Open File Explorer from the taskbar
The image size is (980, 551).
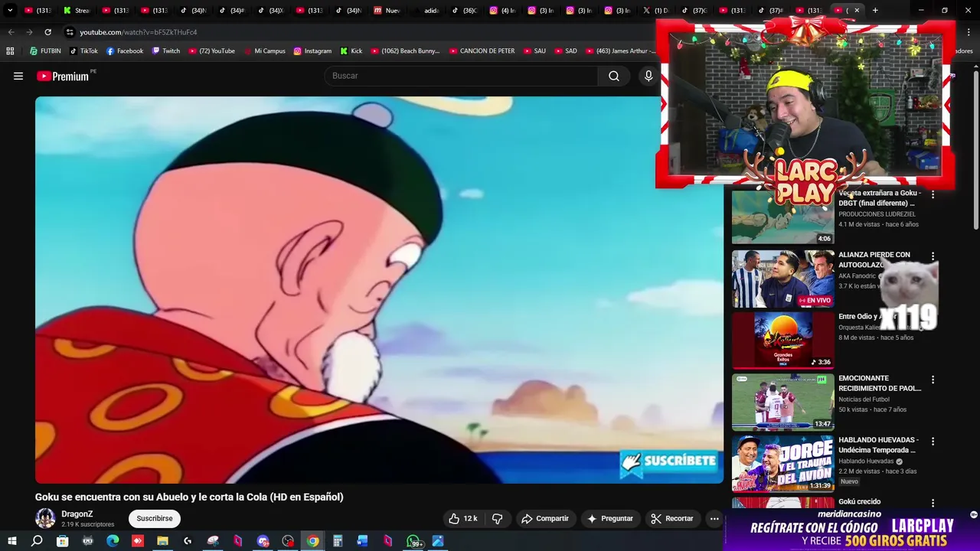click(x=162, y=541)
